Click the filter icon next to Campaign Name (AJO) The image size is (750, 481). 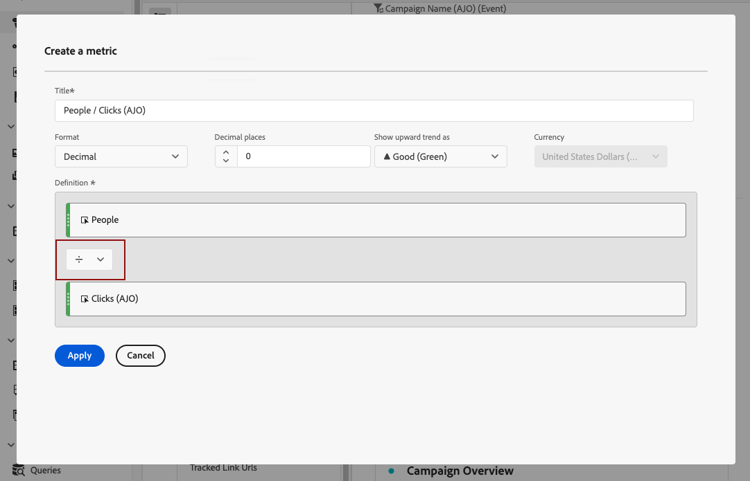pos(378,8)
